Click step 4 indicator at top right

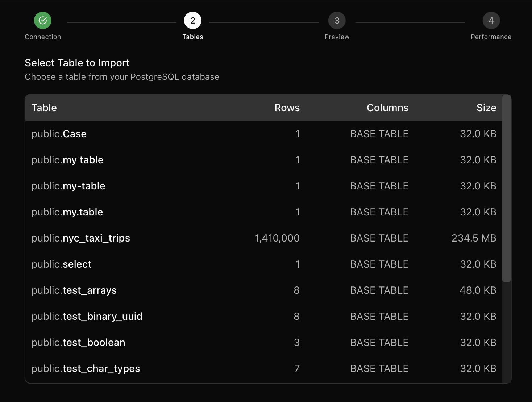pos(491,20)
